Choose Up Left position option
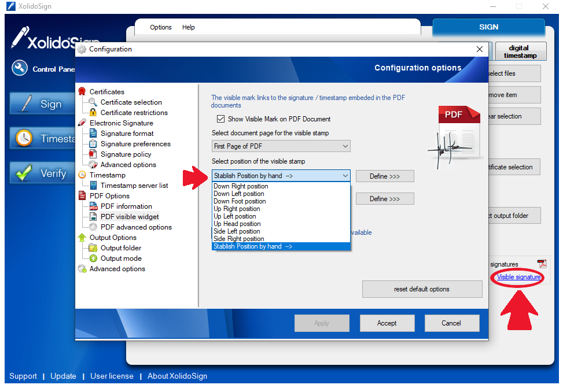The height and width of the screenshot is (392, 563). tap(281, 216)
